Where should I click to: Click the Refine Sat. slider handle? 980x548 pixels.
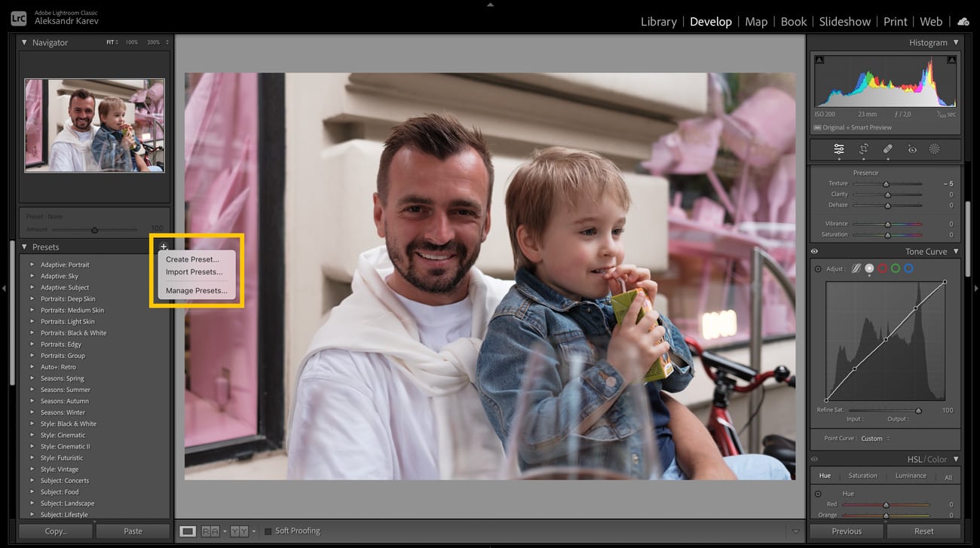point(918,410)
